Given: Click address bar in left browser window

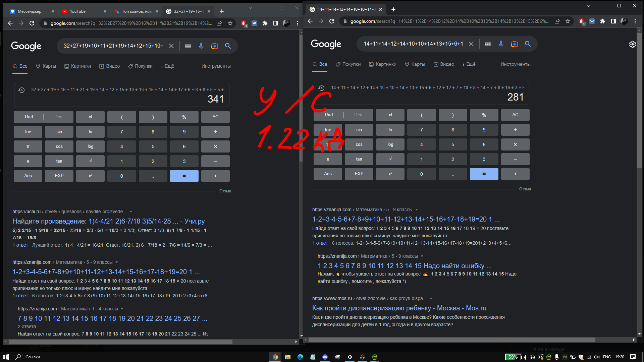Looking at the screenshot, I should (x=131, y=23).
